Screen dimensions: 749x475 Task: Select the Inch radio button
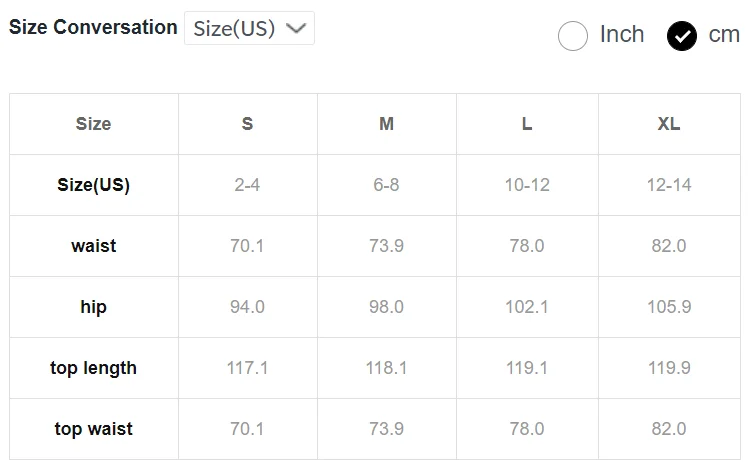(x=573, y=36)
